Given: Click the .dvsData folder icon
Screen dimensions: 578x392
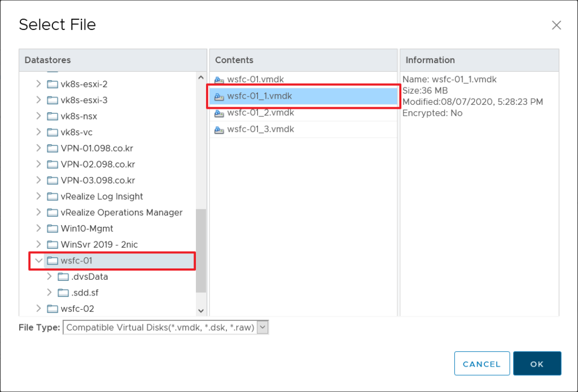Looking at the screenshot, I should [x=63, y=277].
